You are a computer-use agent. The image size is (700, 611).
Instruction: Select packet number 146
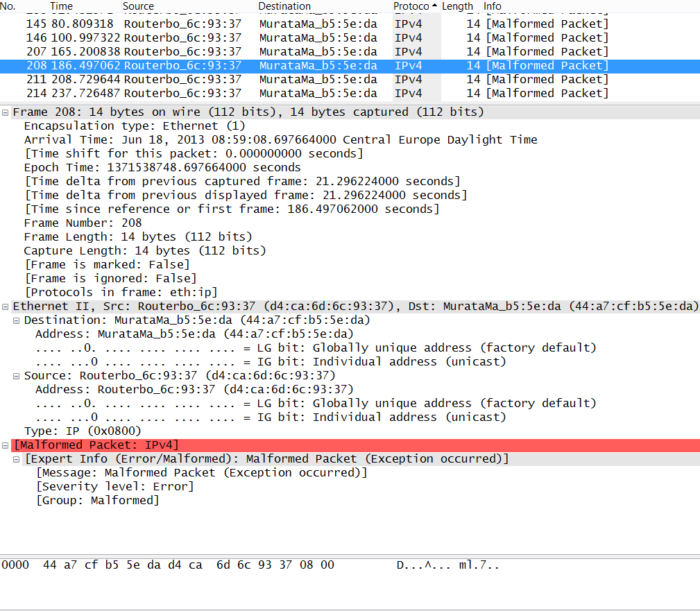click(x=350, y=37)
